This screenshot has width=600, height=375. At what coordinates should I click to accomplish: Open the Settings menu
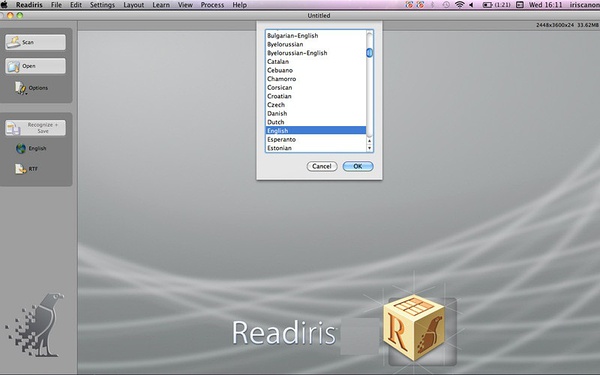(102, 5)
